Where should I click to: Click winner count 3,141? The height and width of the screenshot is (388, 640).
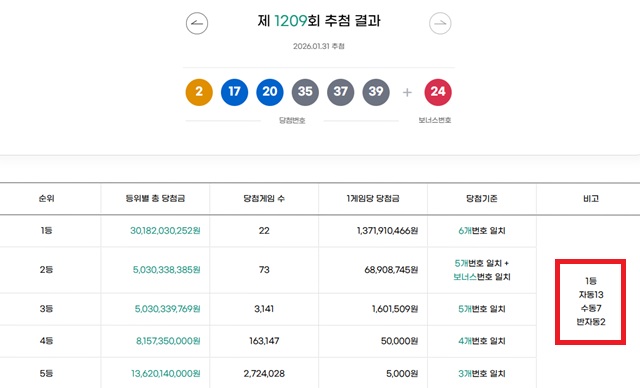tap(264, 309)
